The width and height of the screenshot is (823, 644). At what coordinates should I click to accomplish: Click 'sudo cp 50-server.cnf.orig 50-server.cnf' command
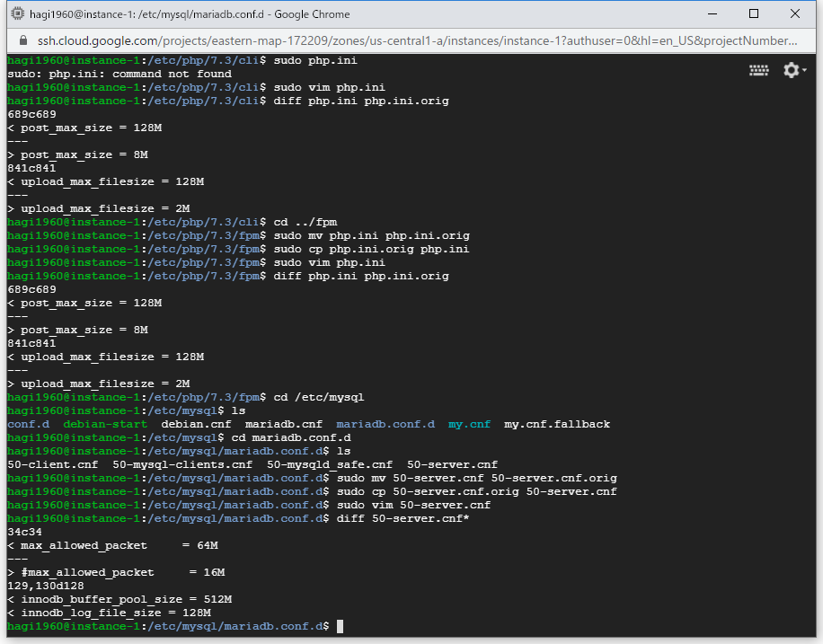[477, 492]
